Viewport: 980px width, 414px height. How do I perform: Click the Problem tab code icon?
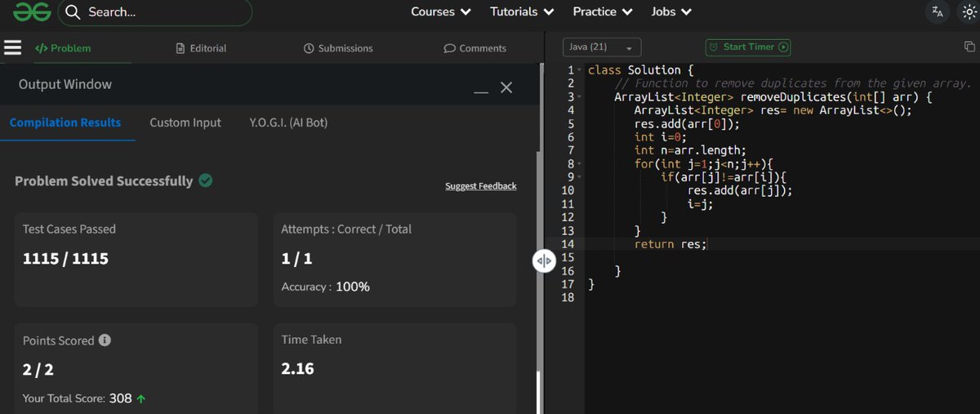click(41, 48)
